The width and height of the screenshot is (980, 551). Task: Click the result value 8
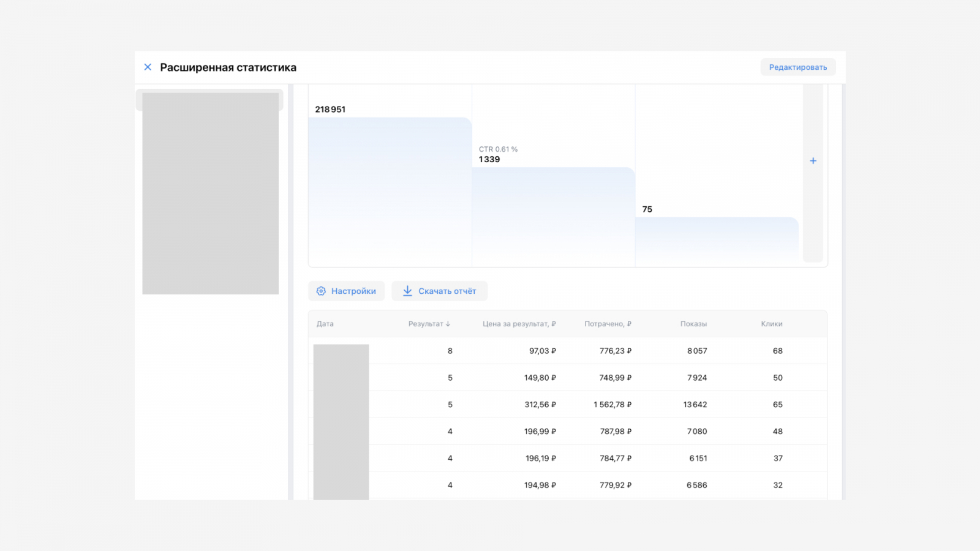tap(450, 351)
